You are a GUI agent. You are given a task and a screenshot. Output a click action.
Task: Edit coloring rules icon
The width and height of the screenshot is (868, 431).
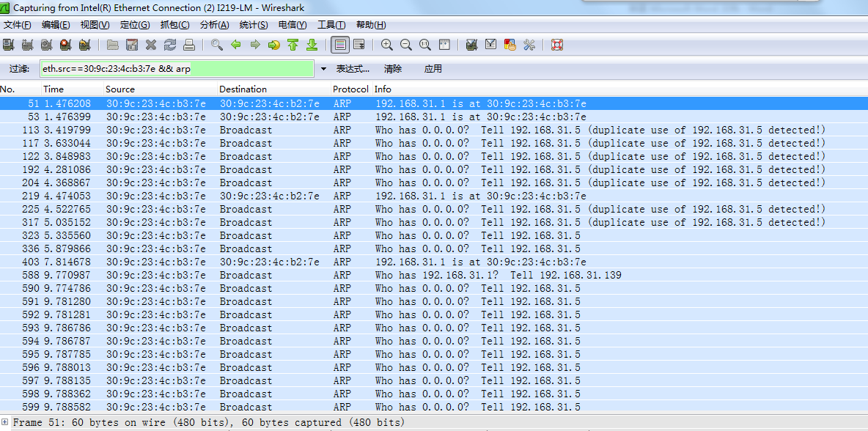(x=510, y=45)
